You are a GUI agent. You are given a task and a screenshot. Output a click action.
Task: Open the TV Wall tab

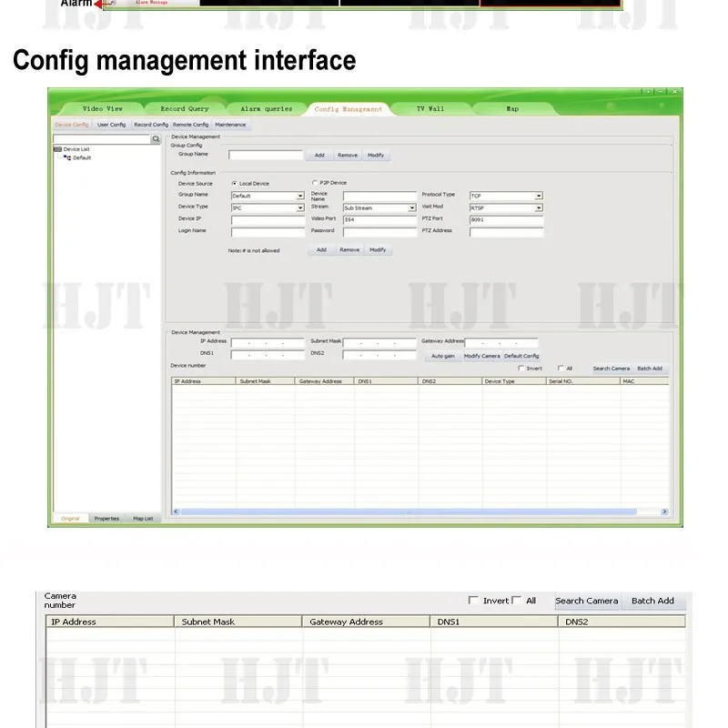click(x=430, y=108)
